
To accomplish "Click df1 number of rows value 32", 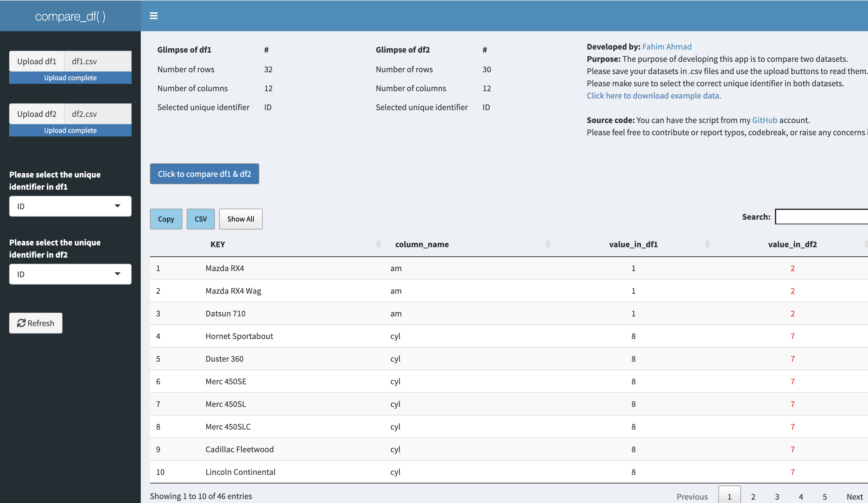I will click(x=268, y=69).
